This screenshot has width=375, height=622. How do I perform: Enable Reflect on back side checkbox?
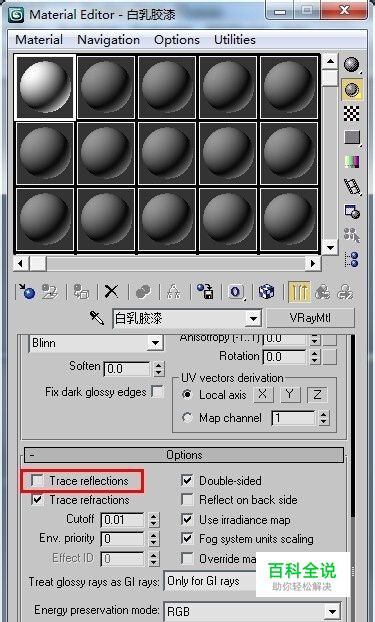tap(187, 500)
